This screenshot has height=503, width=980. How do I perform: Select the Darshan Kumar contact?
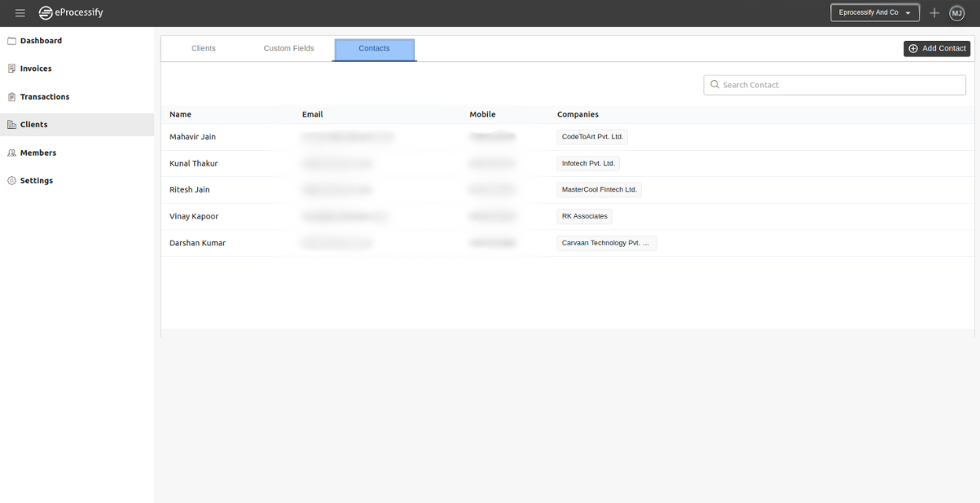[197, 243]
